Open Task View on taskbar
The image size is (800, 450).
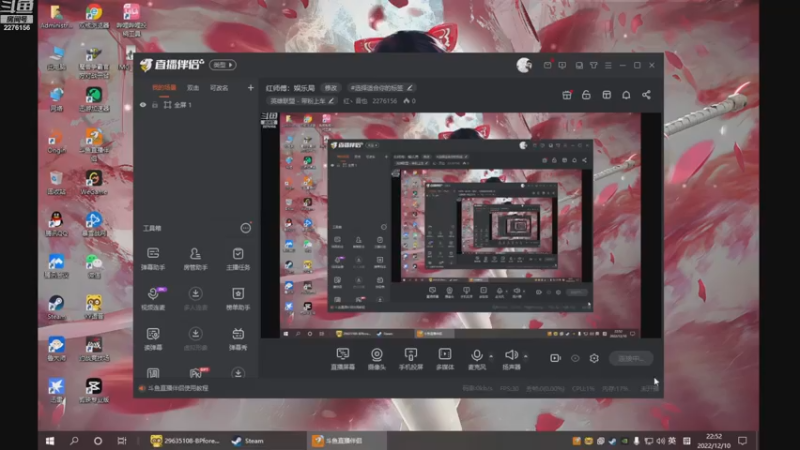tap(121, 441)
